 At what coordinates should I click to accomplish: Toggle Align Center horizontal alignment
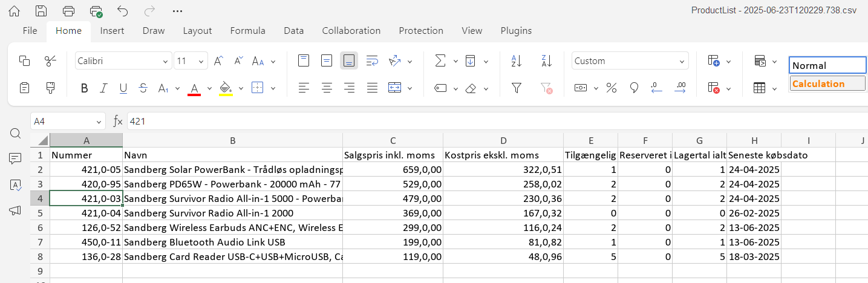point(327,88)
